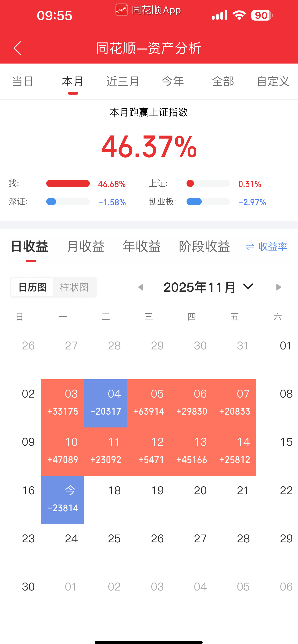Screen dimensions: 298x644
Task: Select calendar day 07 with +20833
Action: click(234, 403)
